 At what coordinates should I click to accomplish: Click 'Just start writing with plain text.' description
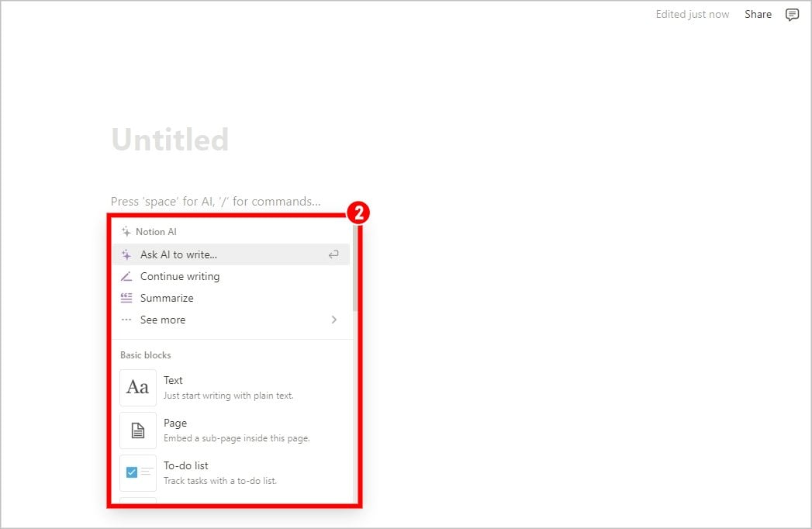click(x=228, y=396)
